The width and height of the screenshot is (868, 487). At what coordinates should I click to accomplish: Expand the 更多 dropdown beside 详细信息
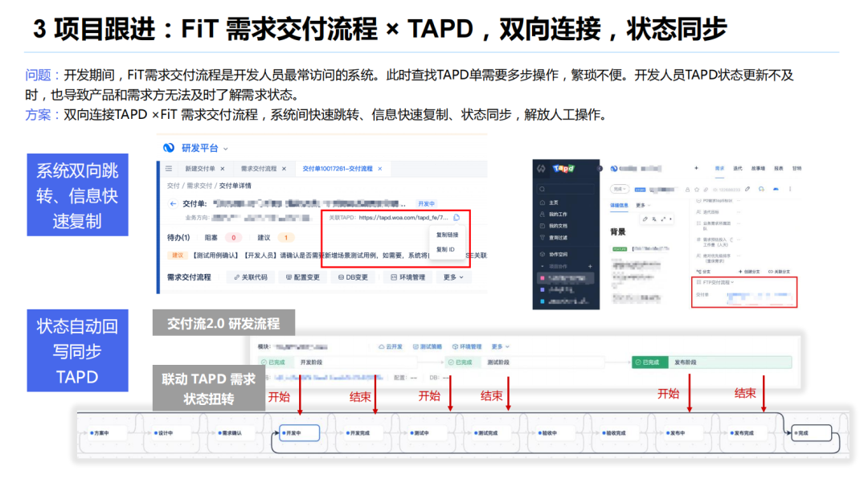pyautogui.click(x=643, y=205)
